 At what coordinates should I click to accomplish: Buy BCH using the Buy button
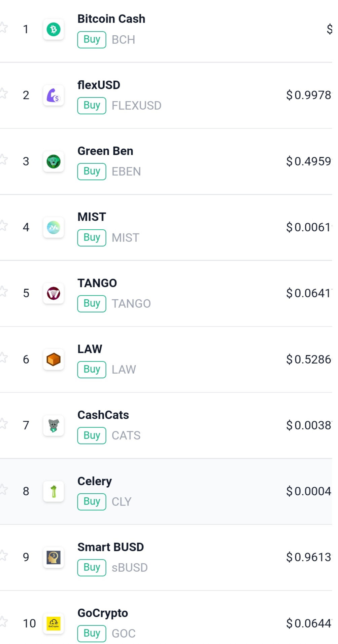(92, 40)
